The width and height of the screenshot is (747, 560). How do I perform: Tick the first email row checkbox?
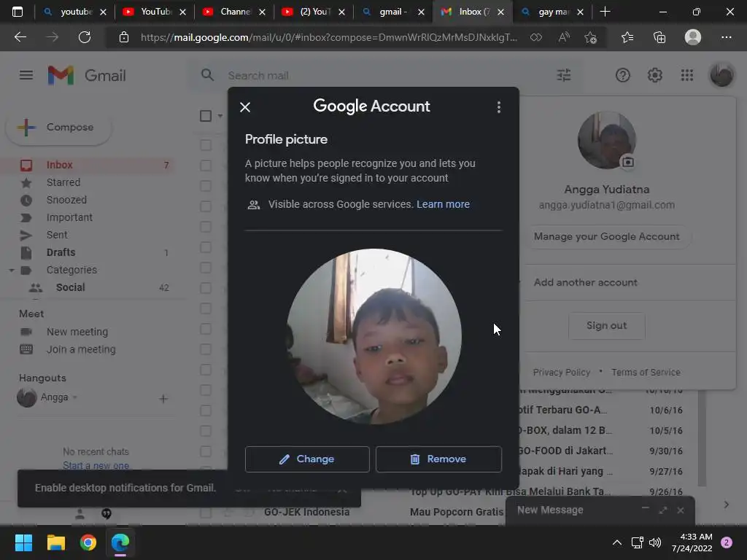[x=205, y=145]
